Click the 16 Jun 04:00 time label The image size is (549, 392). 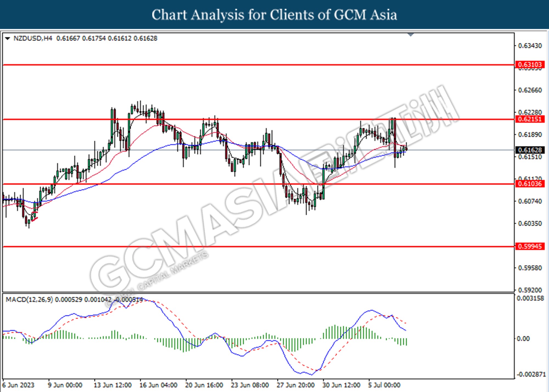click(158, 385)
